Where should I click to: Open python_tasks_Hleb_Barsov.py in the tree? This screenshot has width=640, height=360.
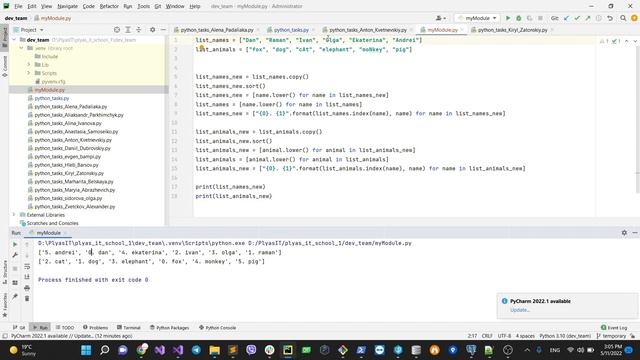[66, 165]
